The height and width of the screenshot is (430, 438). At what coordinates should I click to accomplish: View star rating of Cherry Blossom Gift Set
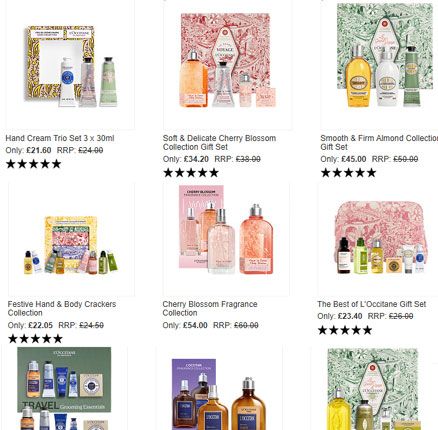(x=191, y=173)
